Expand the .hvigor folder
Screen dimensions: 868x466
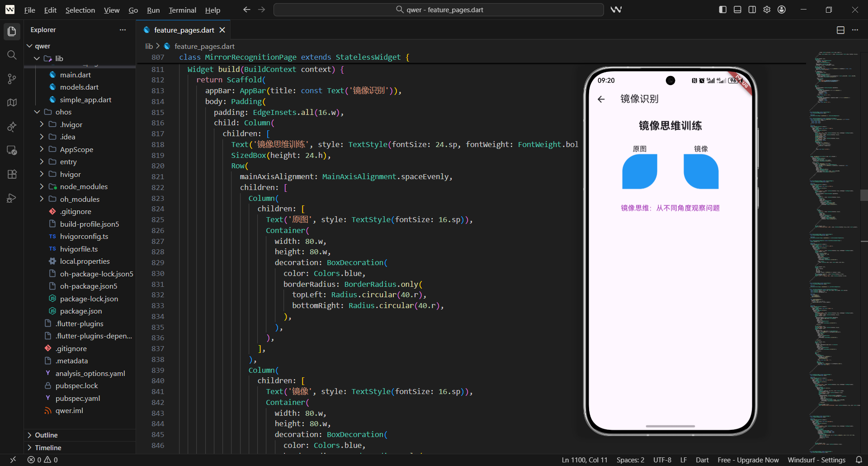(42, 124)
